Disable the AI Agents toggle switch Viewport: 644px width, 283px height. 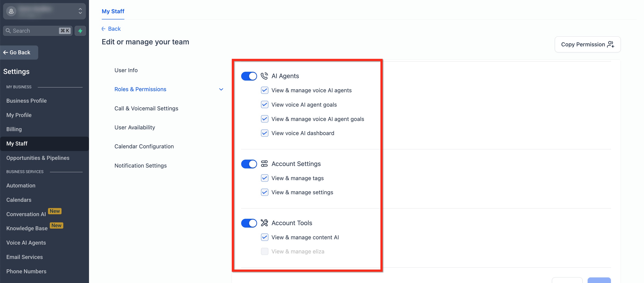[249, 76]
